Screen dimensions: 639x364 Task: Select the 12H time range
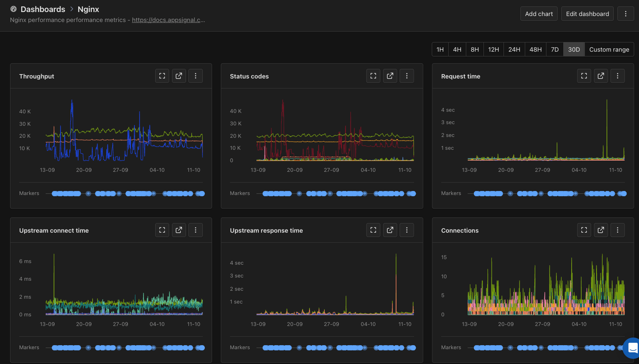493,49
